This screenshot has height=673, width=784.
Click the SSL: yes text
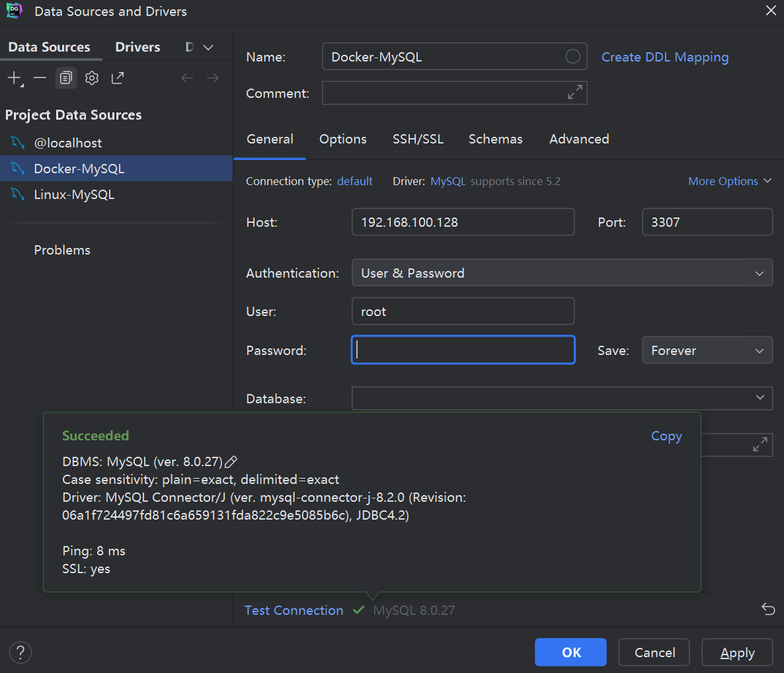click(x=86, y=569)
